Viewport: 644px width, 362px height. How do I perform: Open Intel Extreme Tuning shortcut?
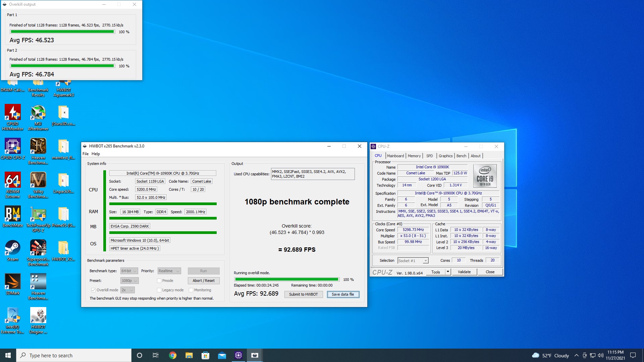coord(13,320)
